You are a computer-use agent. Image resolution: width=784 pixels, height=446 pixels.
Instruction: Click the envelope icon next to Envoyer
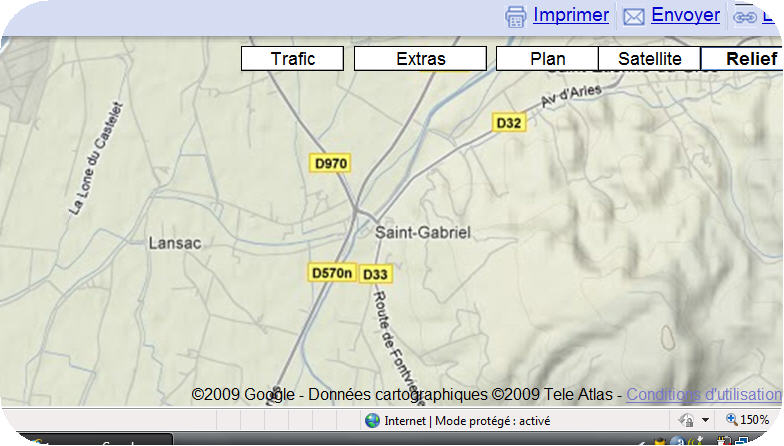pyautogui.click(x=634, y=17)
